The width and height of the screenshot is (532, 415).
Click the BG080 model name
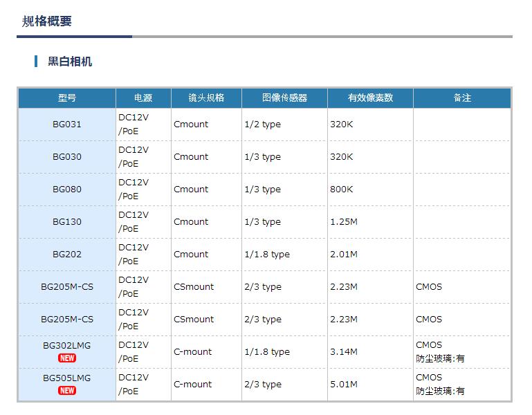[67, 190]
